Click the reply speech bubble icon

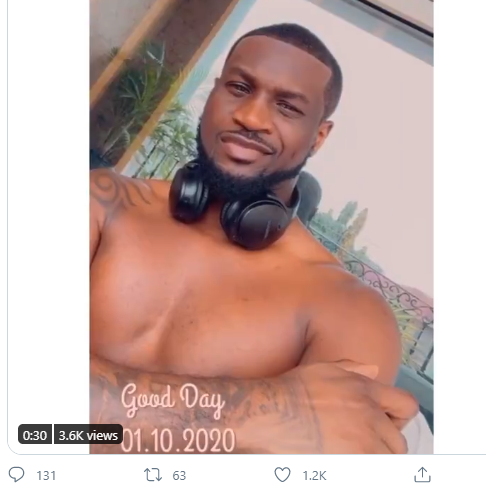(16, 474)
